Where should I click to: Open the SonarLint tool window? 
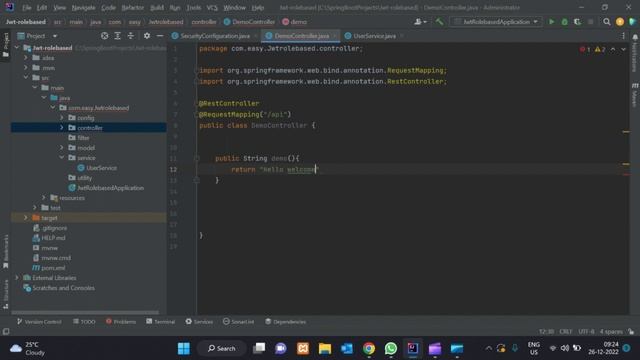pyautogui.click(x=239, y=322)
